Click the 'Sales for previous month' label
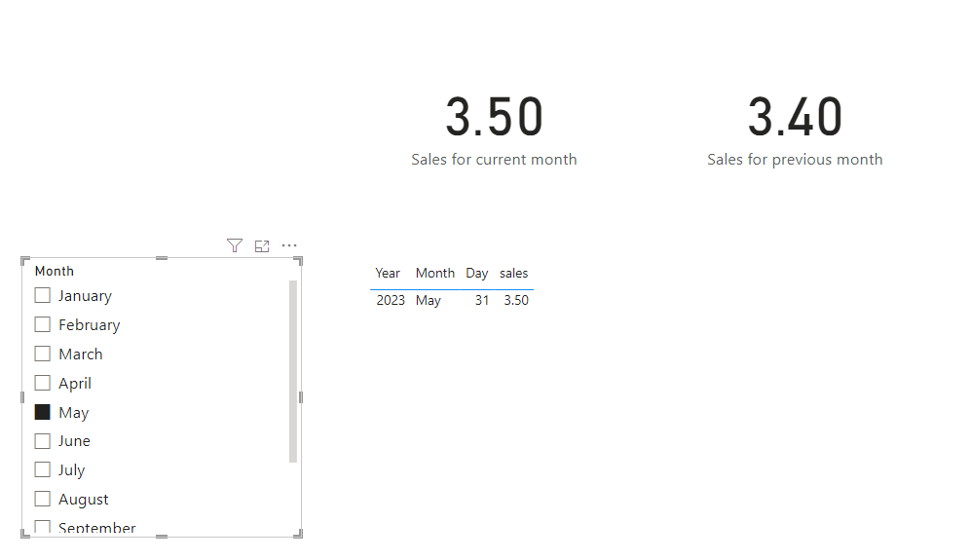The width and height of the screenshot is (971, 560). click(795, 160)
